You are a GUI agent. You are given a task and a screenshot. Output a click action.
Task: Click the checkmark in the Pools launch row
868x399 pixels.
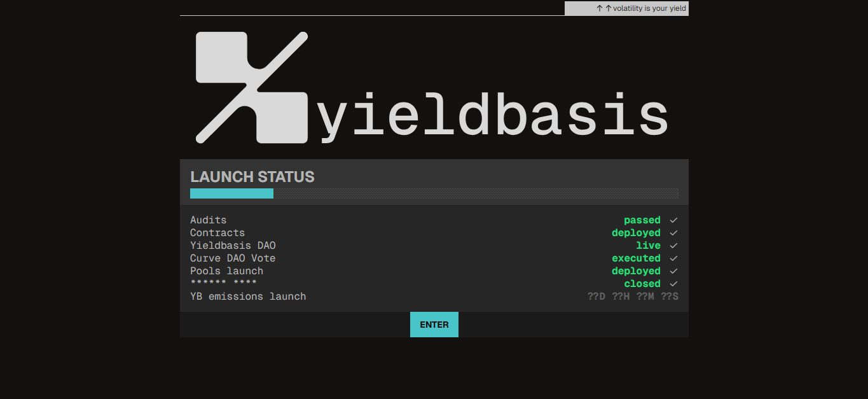pos(673,271)
